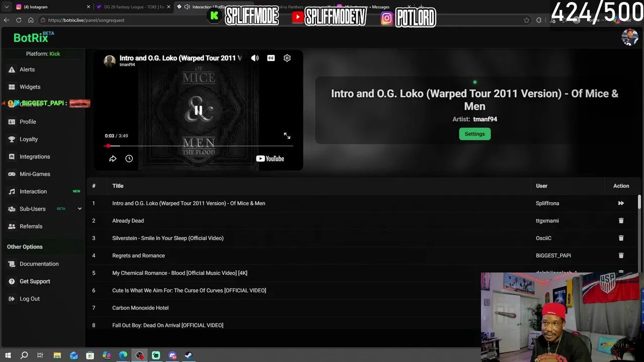Viewport: 644px width, 362px height.
Task: Bookmark this page with star icon
Action: pyautogui.click(x=526, y=20)
